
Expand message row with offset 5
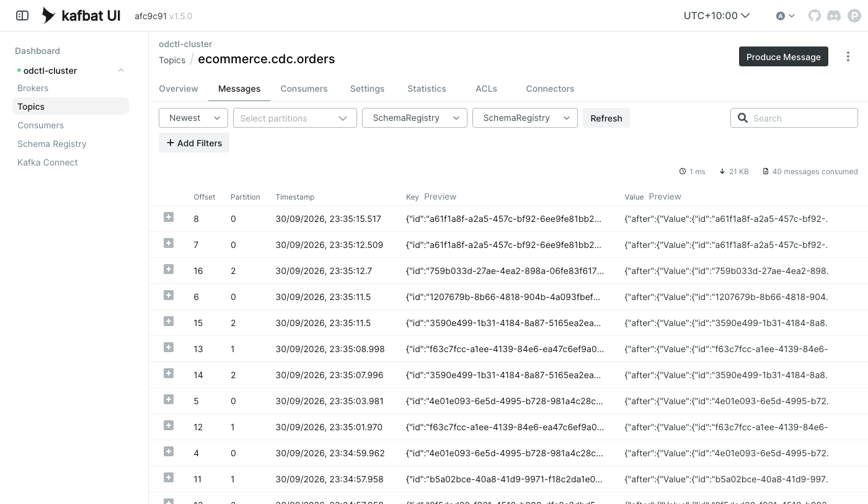(169, 399)
